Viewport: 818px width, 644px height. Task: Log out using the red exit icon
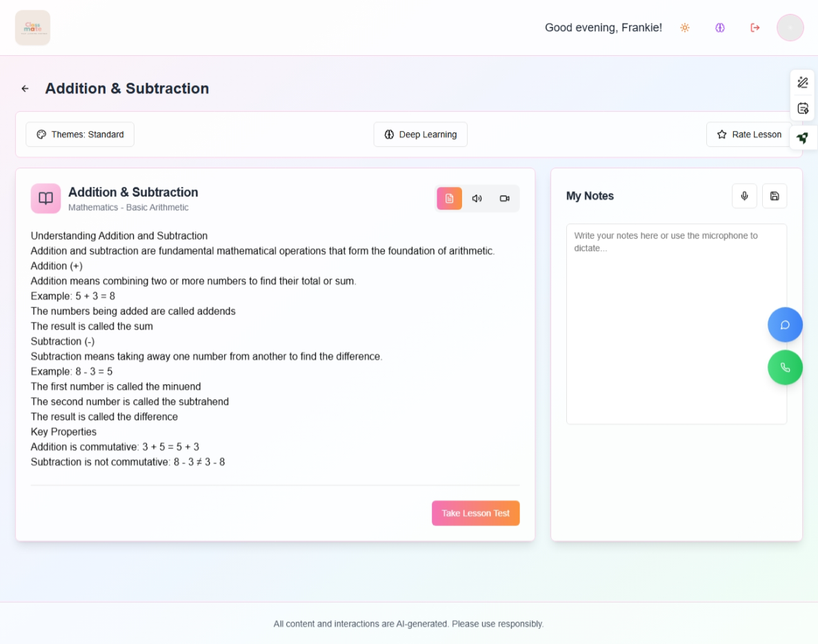tap(755, 28)
